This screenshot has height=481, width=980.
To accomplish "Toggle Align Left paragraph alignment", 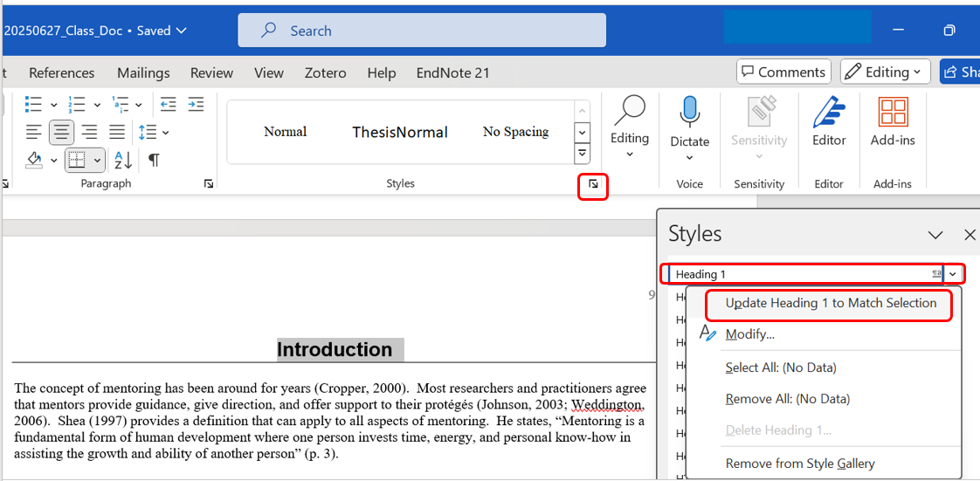I will 33,133.
